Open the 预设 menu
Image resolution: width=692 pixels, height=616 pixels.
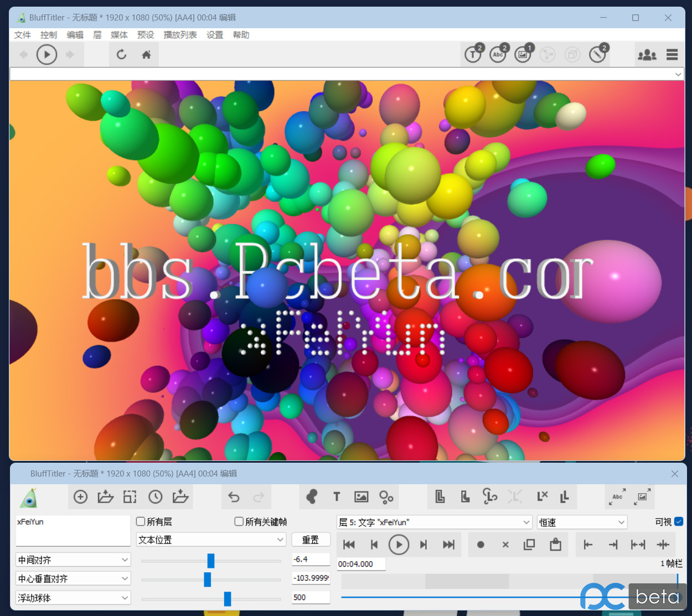(x=146, y=35)
